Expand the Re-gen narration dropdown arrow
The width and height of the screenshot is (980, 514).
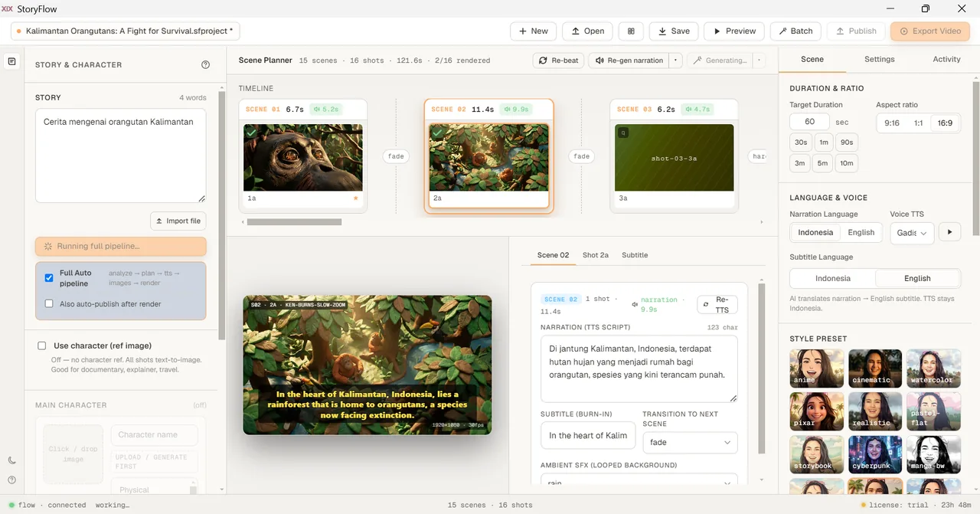pos(675,61)
